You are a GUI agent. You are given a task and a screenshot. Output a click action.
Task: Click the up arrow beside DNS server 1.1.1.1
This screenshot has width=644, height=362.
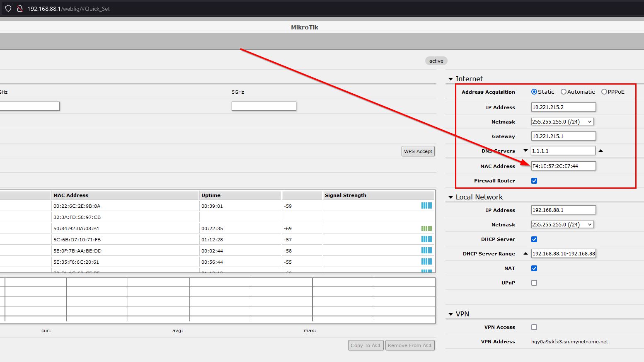point(600,151)
